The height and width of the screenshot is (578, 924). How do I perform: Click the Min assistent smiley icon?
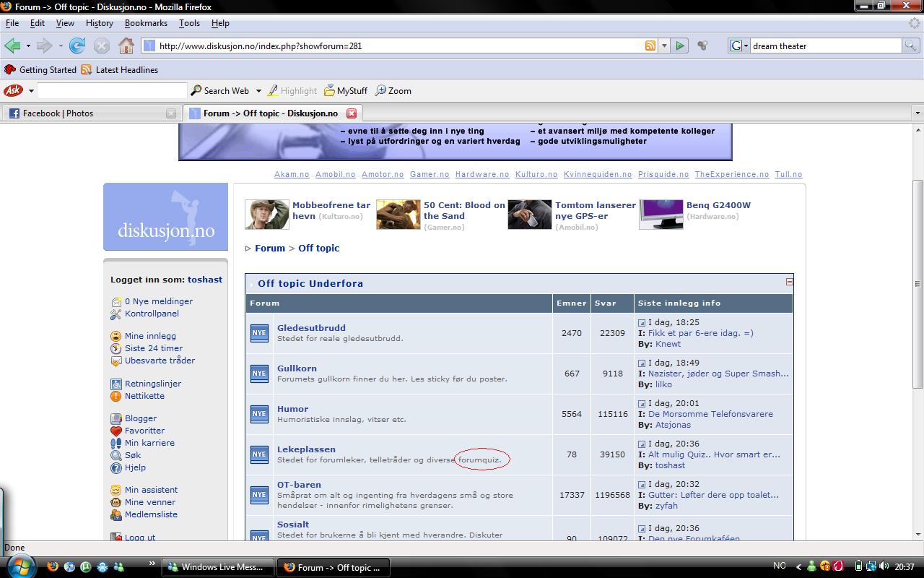pos(115,490)
